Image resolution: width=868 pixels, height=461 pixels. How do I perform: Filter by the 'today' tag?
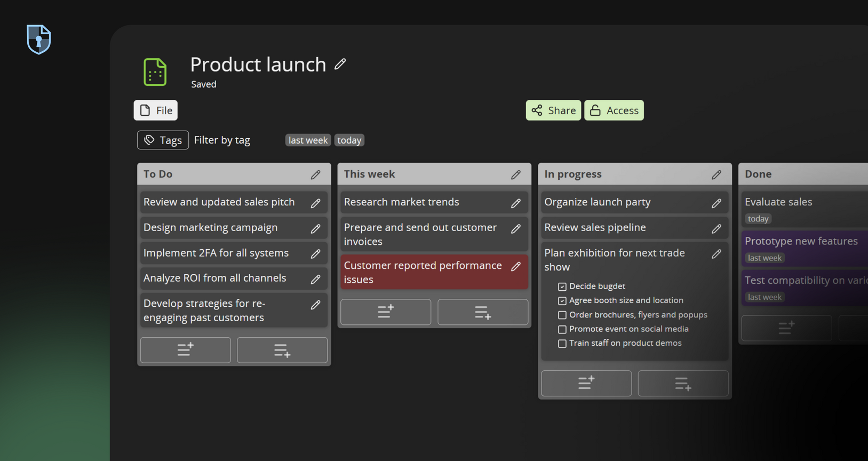click(349, 140)
